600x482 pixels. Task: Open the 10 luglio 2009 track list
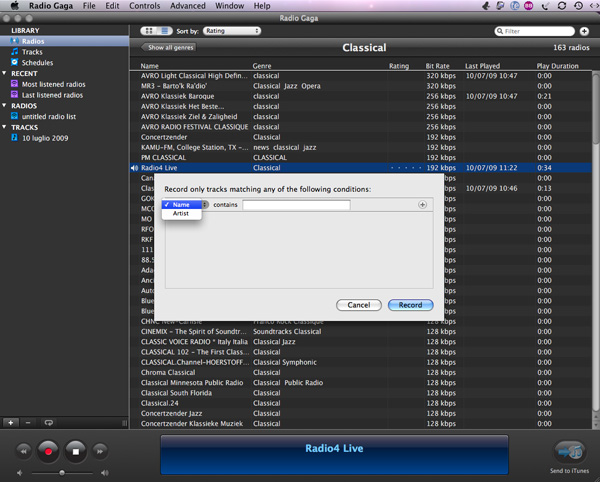[45, 138]
